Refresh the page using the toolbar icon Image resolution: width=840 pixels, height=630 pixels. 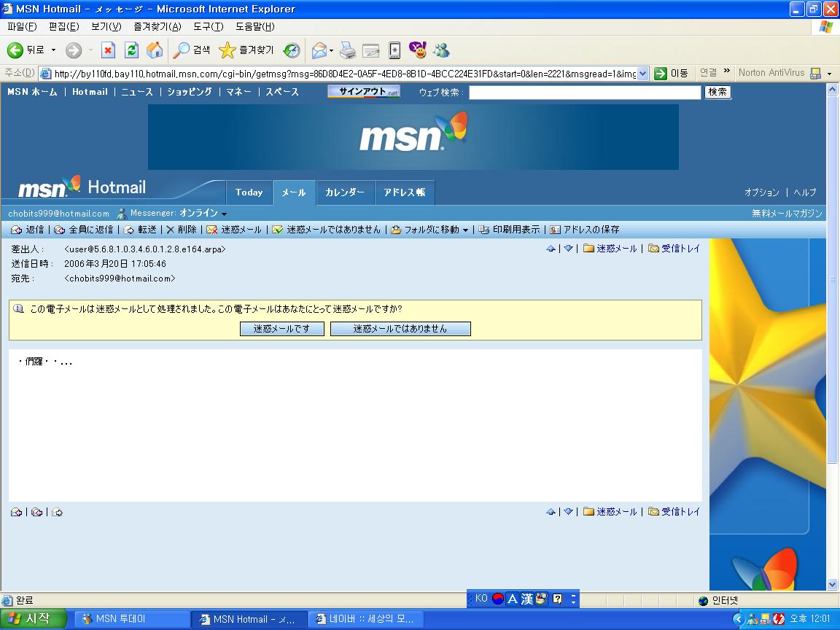point(131,50)
